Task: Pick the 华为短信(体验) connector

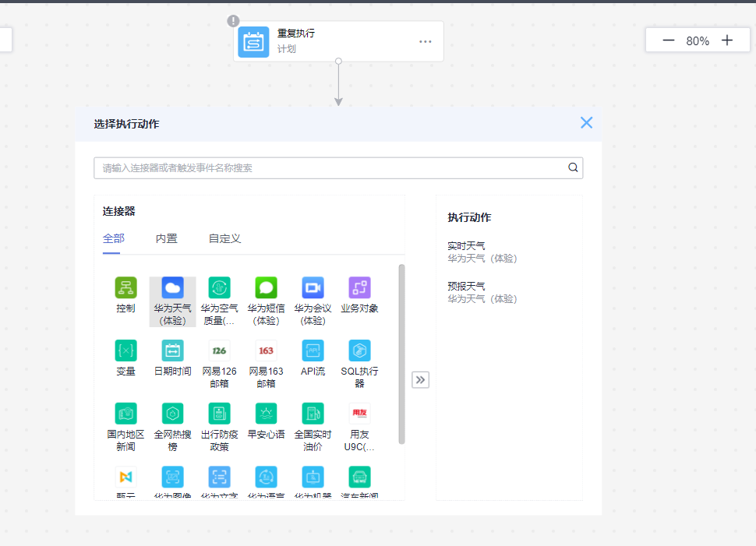Action: (x=266, y=301)
